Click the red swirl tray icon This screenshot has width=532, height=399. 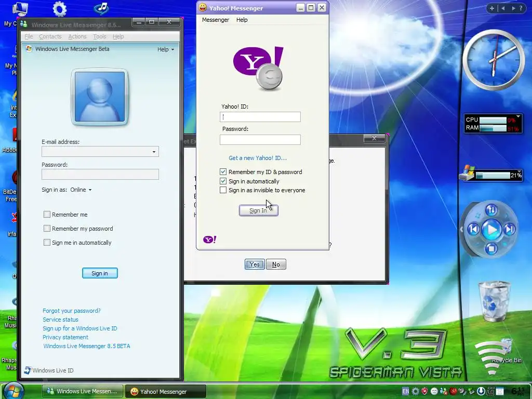[x=453, y=391]
